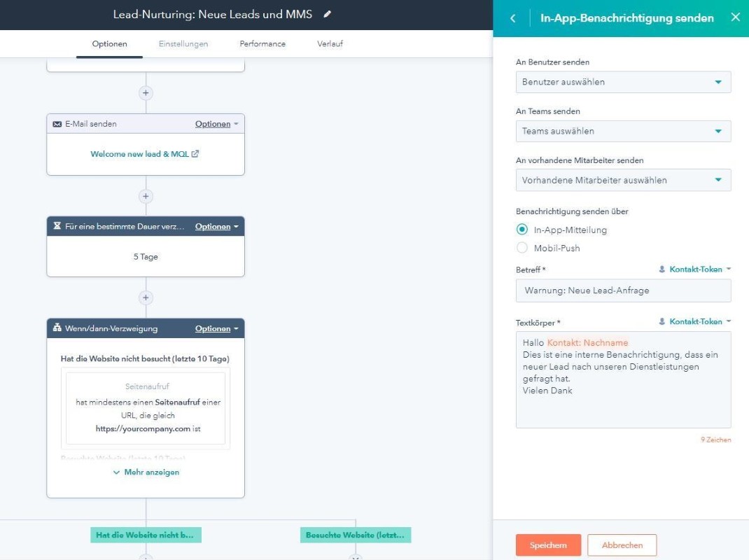Viewport: 749px width, 560px height.
Task: Click Hat die Website nicht besucht heading
Action: pyautogui.click(x=145, y=359)
